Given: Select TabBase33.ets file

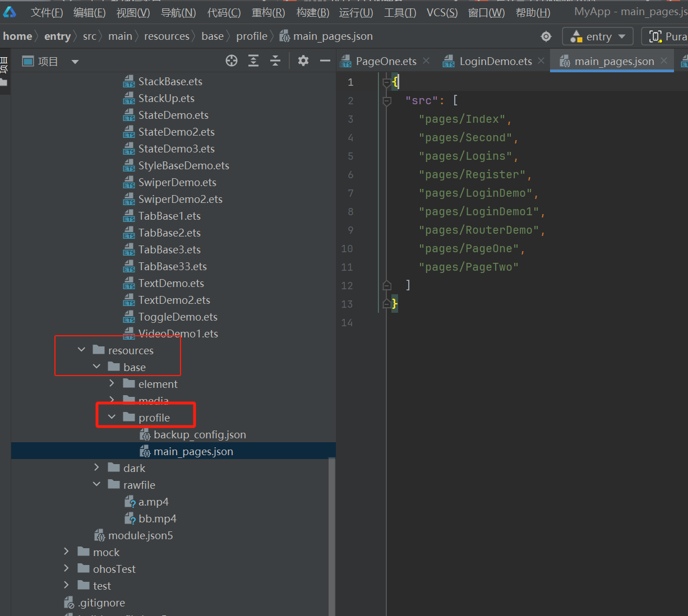Looking at the screenshot, I should (x=173, y=266).
